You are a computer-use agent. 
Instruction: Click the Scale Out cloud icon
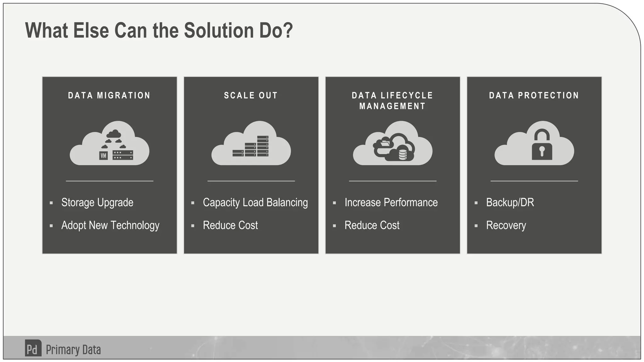[251, 143]
